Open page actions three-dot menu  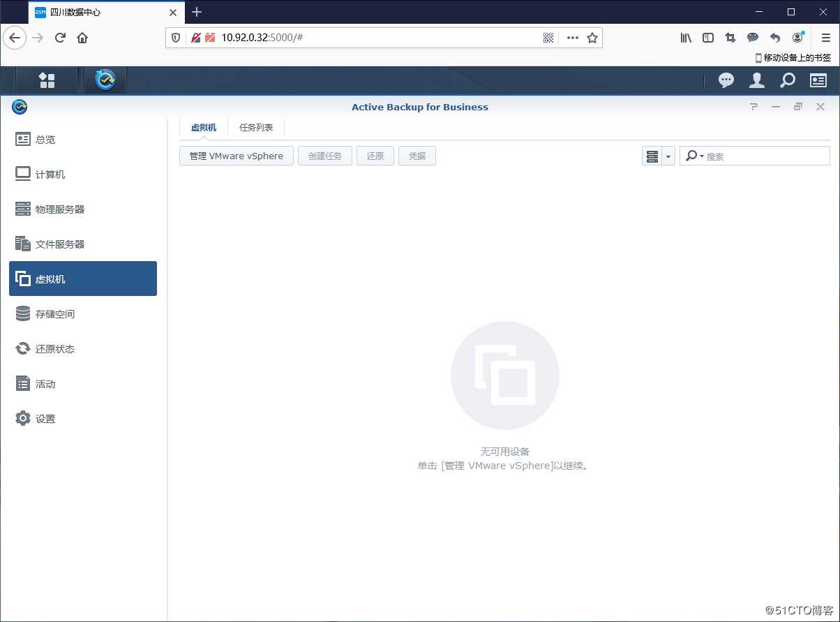click(573, 38)
